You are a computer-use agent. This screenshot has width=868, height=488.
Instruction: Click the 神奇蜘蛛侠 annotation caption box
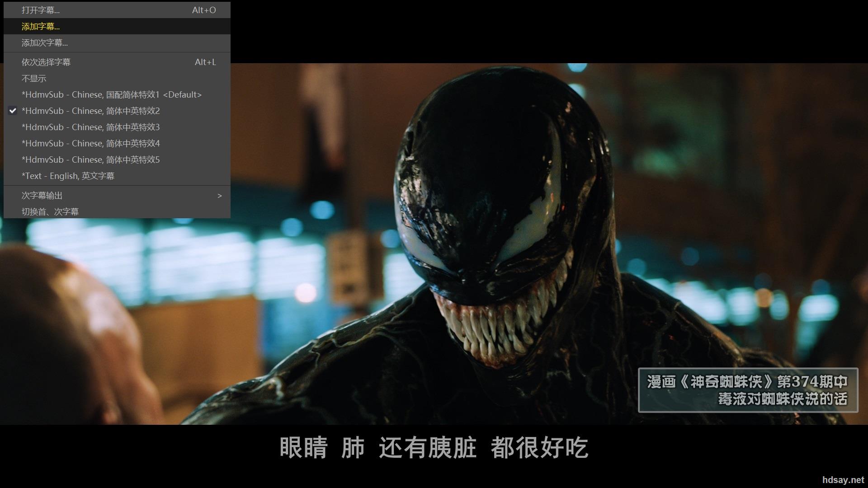(747, 390)
